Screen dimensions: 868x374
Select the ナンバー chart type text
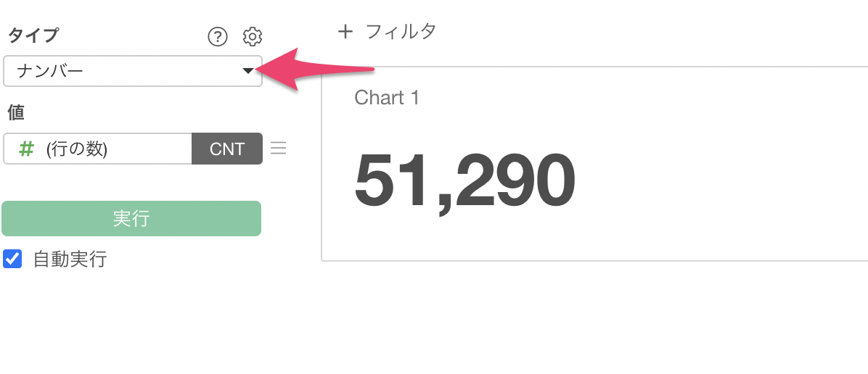(50, 71)
